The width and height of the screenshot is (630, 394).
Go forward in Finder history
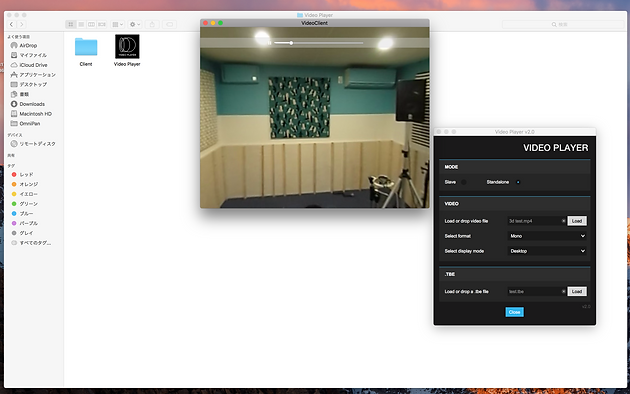click(22, 24)
